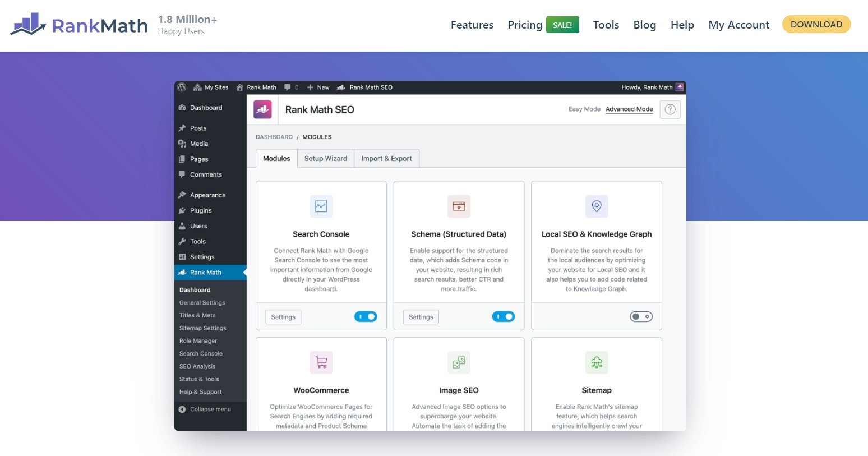Click the Schema structured data module icon
The width and height of the screenshot is (868, 456).
(x=459, y=206)
